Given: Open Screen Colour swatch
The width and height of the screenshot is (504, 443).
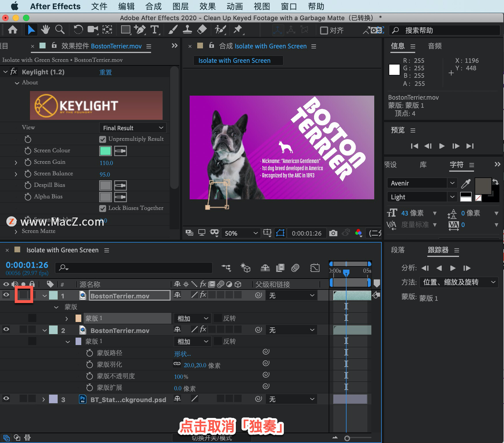Looking at the screenshot, I should (106, 151).
